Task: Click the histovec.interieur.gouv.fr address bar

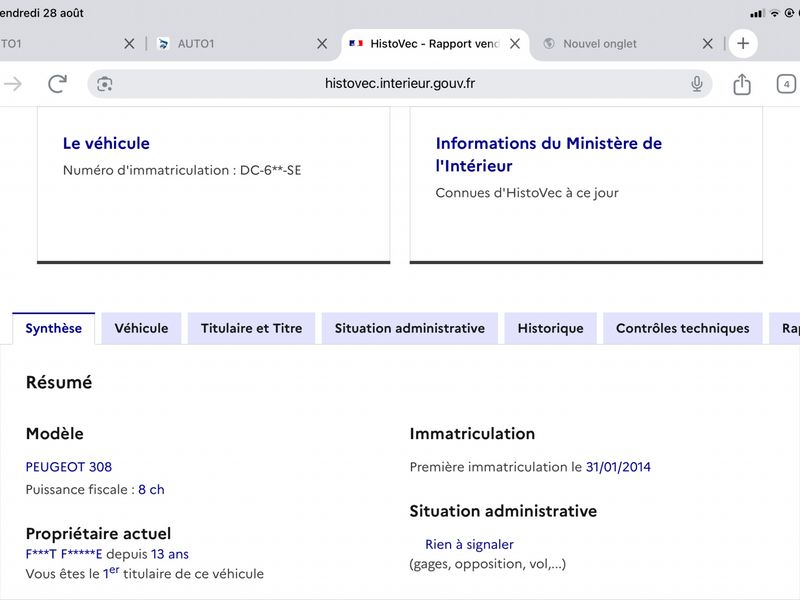Action: [399, 84]
